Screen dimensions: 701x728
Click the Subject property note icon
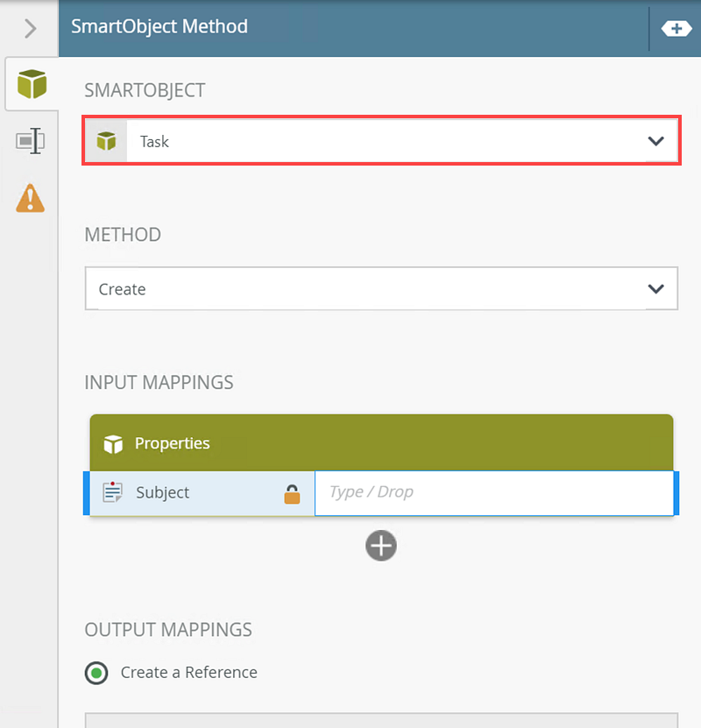[112, 492]
